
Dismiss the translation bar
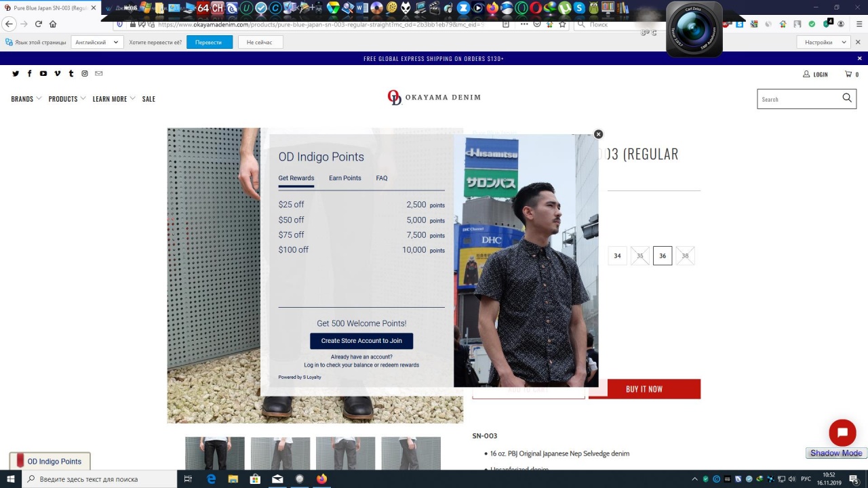pos(859,42)
